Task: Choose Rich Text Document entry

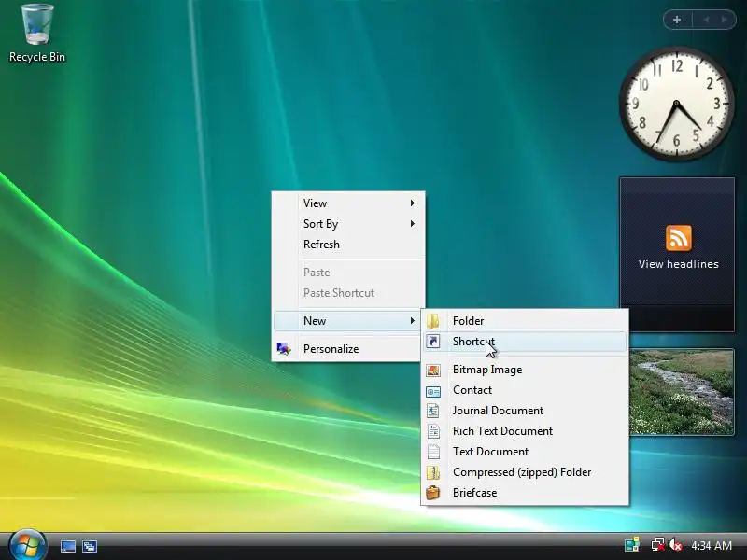Action: (x=525, y=431)
